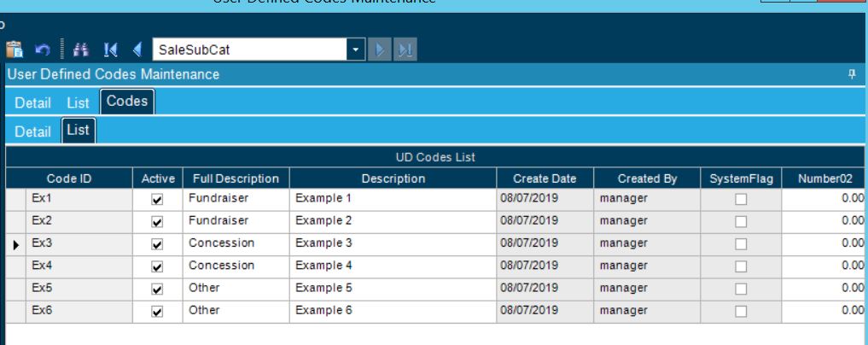The height and width of the screenshot is (345, 868).
Task: Toggle Active checkbox for Ex2
Action: [x=157, y=222]
